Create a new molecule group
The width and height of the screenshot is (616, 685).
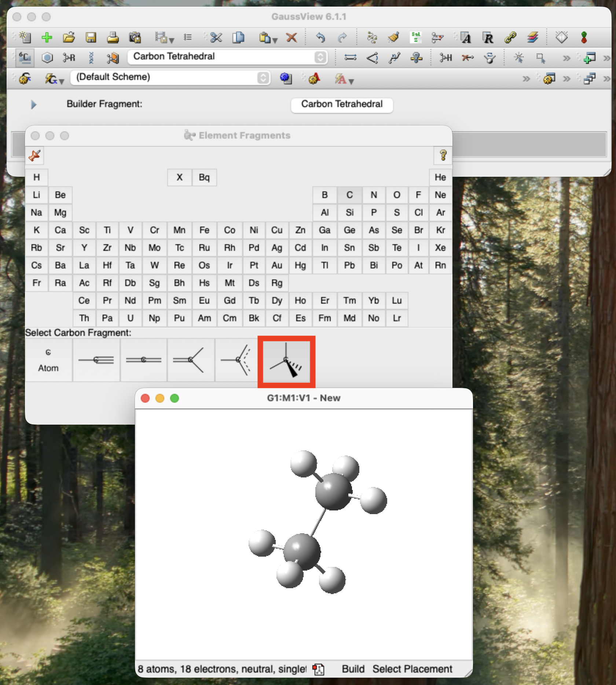coord(25,37)
